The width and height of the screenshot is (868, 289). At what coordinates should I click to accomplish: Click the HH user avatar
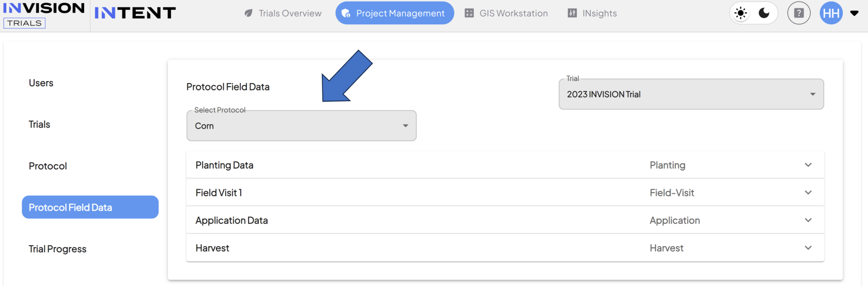(831, 13)
